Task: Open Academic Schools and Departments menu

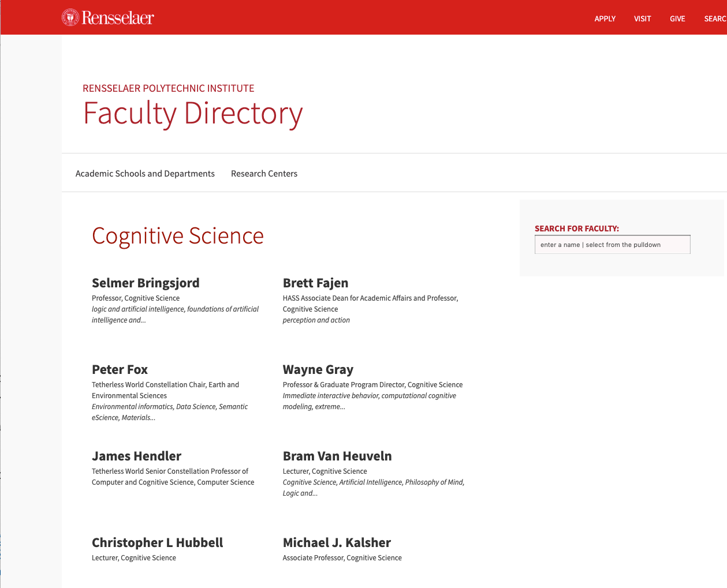Action: (x=145, y=173)
